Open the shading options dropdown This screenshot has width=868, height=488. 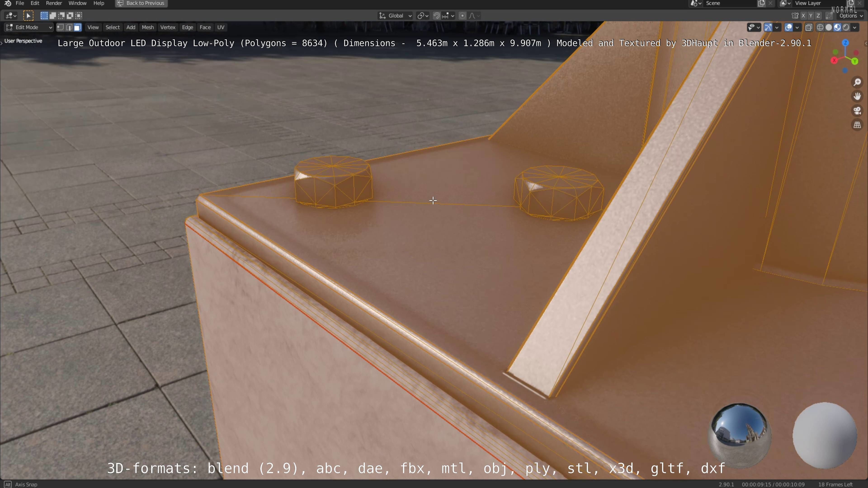click(x=855, y=28)
